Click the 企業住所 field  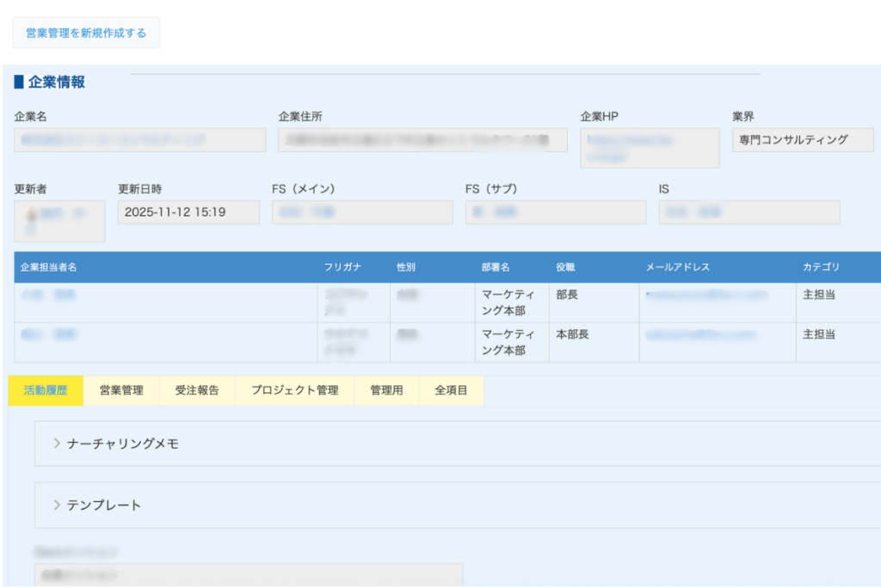[x=422, y=140]
